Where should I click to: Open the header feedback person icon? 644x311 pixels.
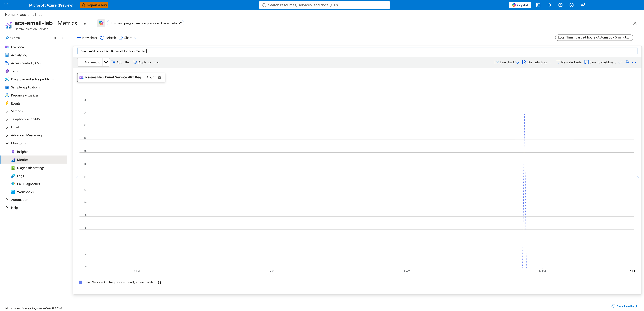coord(582,5)
